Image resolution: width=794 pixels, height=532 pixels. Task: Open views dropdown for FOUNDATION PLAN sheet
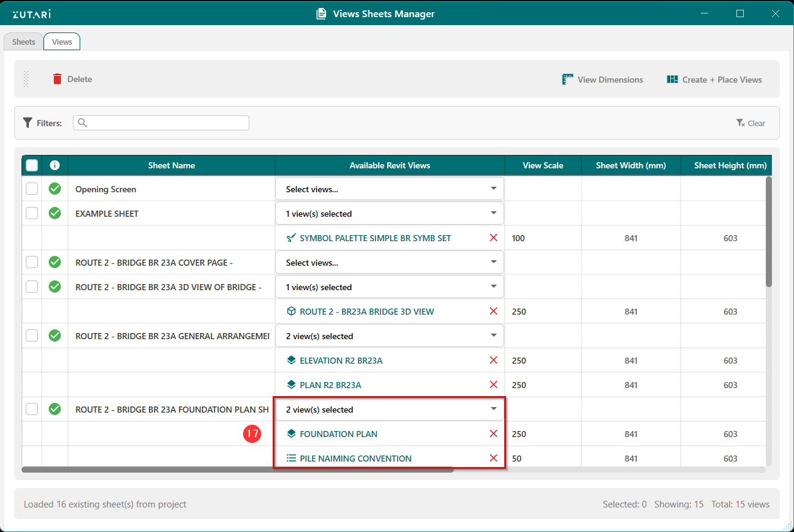[x=493, y=409]
